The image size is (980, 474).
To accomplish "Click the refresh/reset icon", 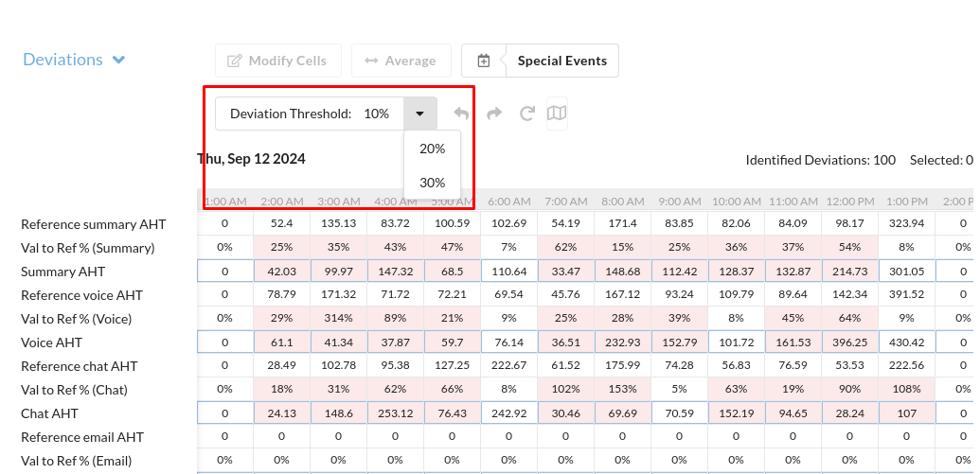I will coord(527,114).
